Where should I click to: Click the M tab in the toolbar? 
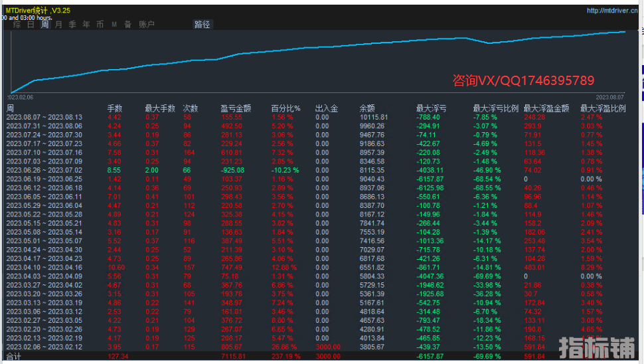[114, 25]
